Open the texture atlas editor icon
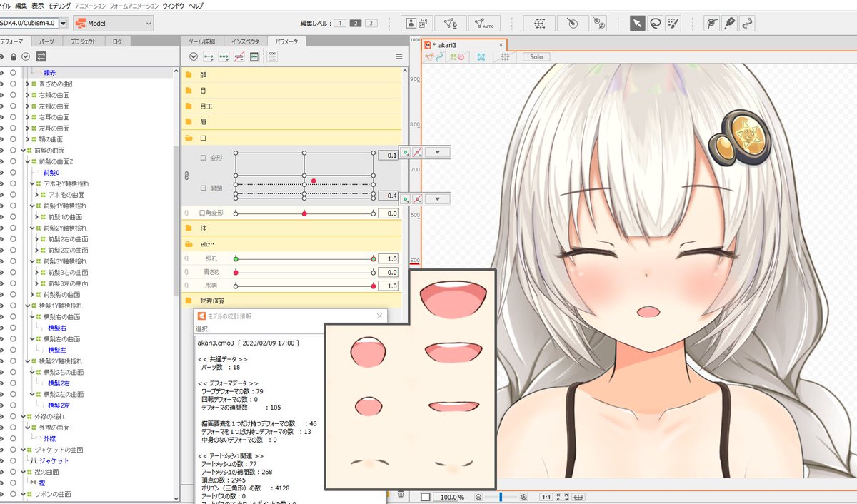The image size is (857, 504). (x=417, y=23)
